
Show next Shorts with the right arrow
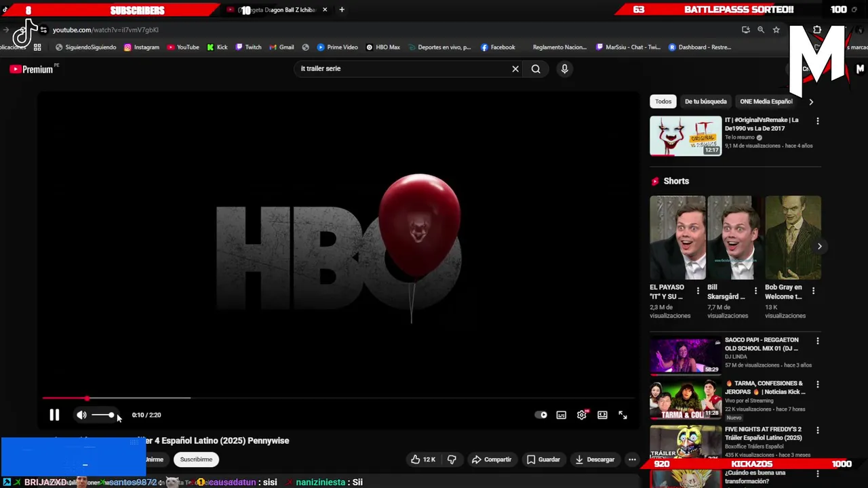[x=819, y=246]
